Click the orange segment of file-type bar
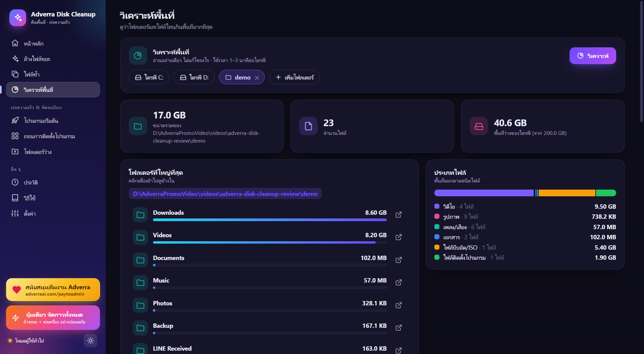Viewport: 644px width, 354px height. click(567, 193)
